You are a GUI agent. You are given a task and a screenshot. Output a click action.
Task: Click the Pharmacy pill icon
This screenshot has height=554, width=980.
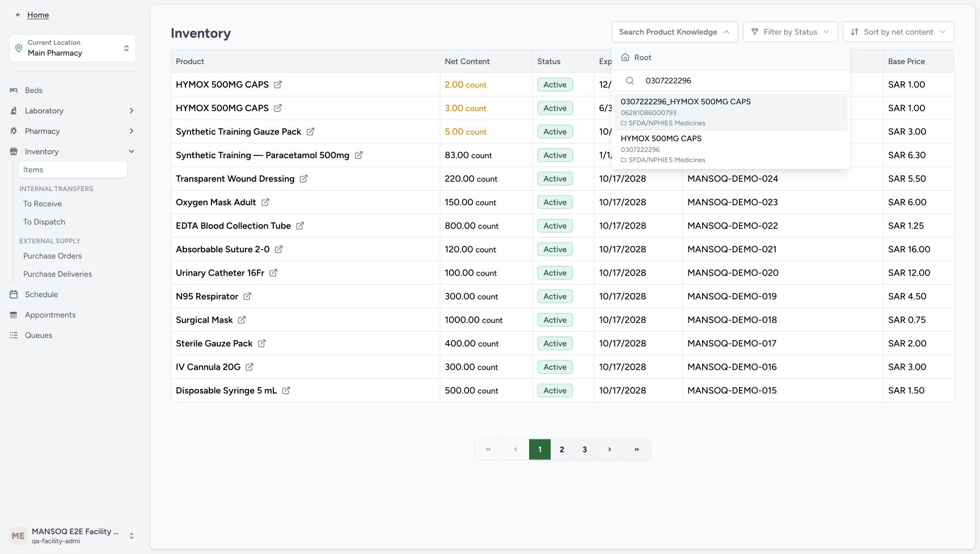14,131
